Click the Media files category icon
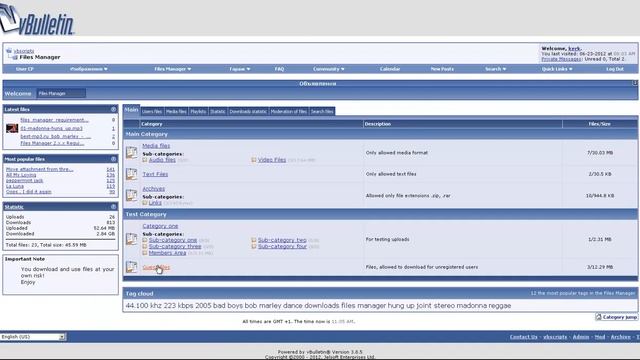This screenshot has height=360, width=640. tap(131, 153)
